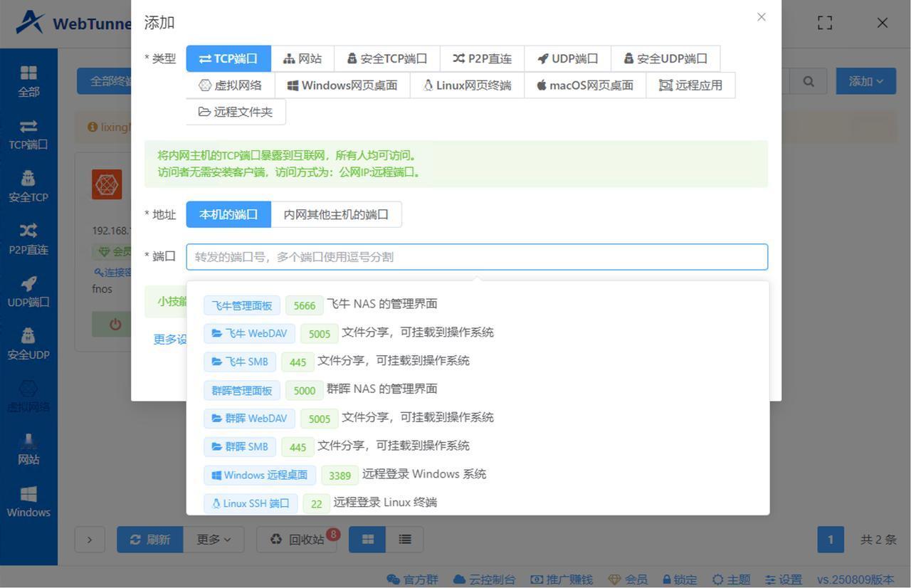Open the 更多 dropdown next to 刷新
Viewport: 911px width, 588px height.
[x=214, y=540]
